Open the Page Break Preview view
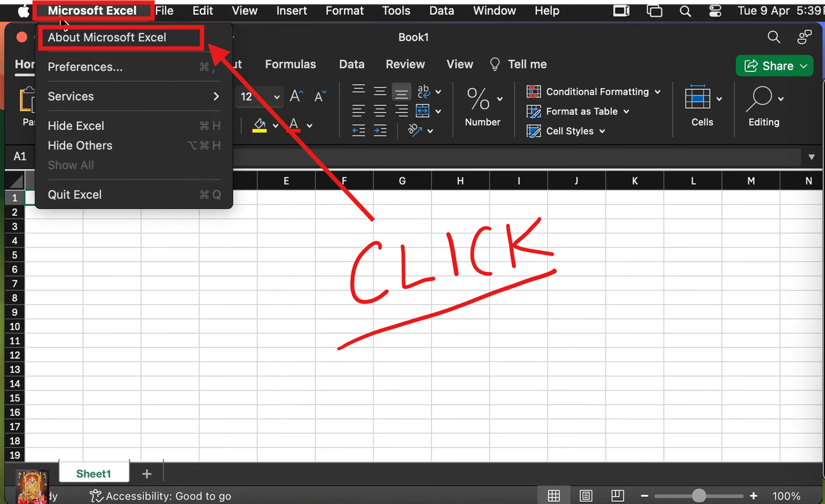 point(617,496)
